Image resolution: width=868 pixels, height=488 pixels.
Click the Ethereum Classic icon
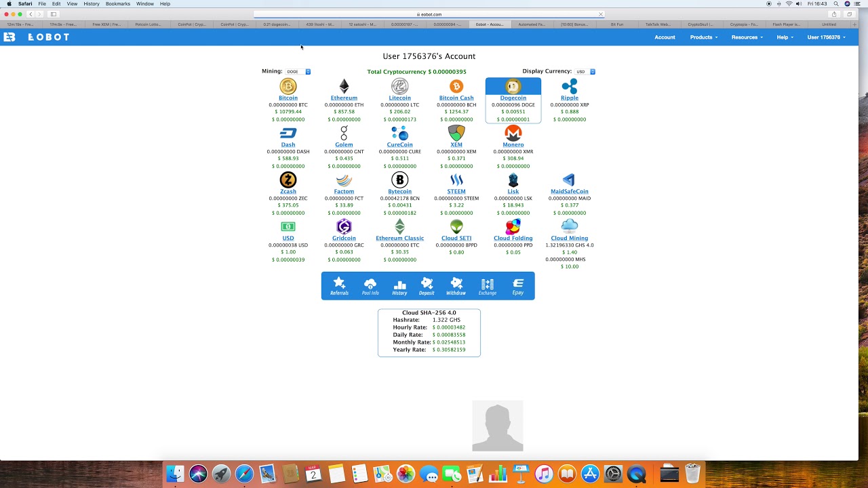[399, 226]
